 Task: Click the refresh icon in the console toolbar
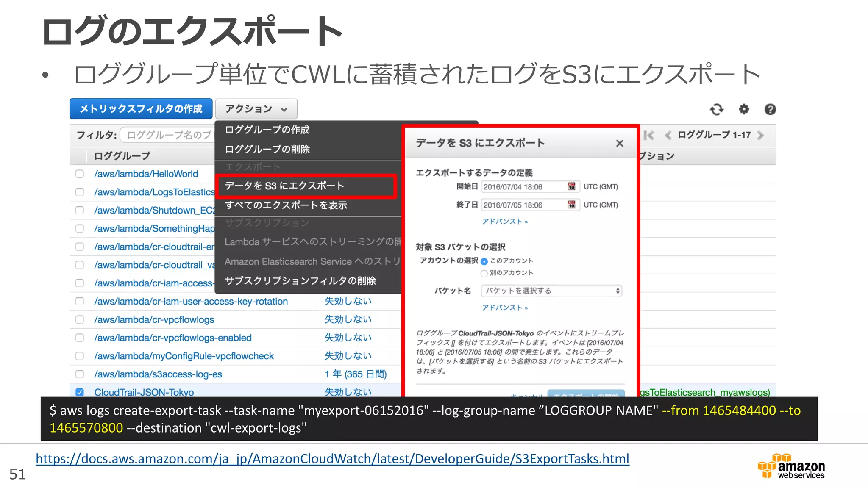(717, 109)
